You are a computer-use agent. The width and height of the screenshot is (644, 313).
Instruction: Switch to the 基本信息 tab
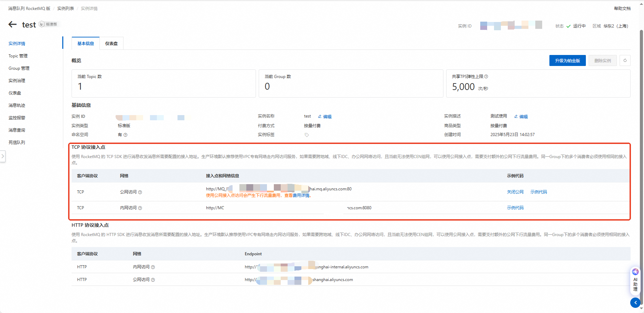click(x=86, y=44)
